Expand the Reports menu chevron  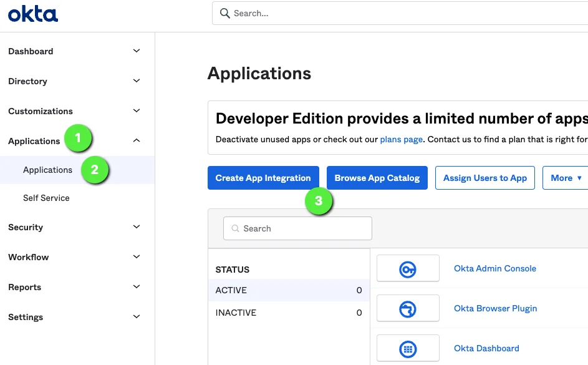[137, 286]
